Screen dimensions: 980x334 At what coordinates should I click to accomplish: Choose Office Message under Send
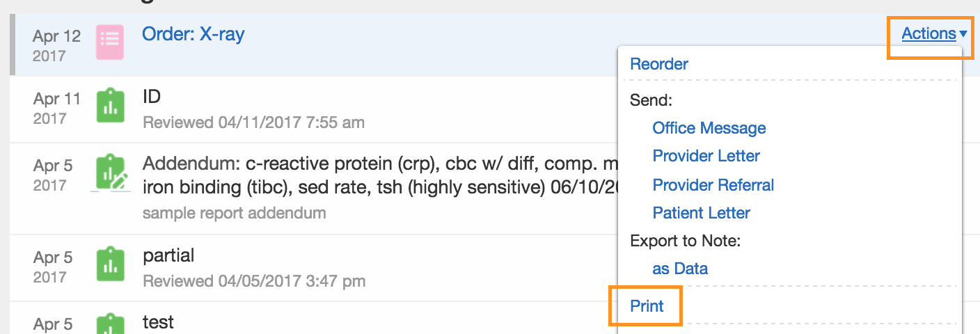[709, 128]
